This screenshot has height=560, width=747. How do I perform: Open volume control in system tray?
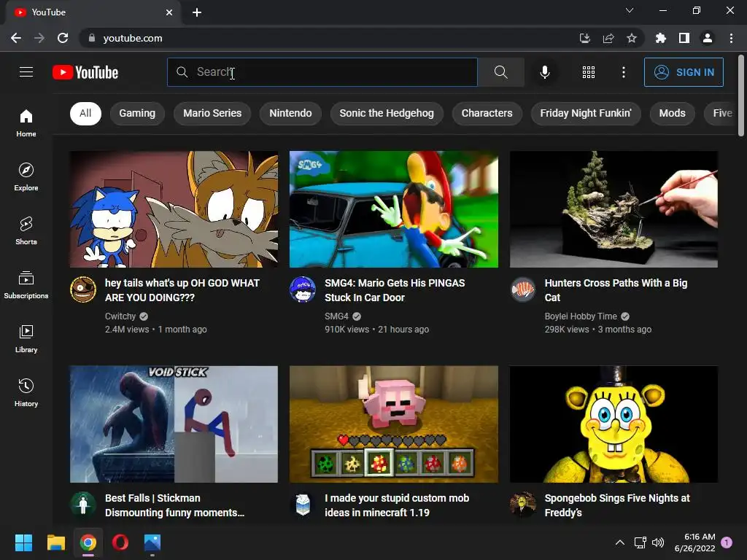[x=658, y=542]
